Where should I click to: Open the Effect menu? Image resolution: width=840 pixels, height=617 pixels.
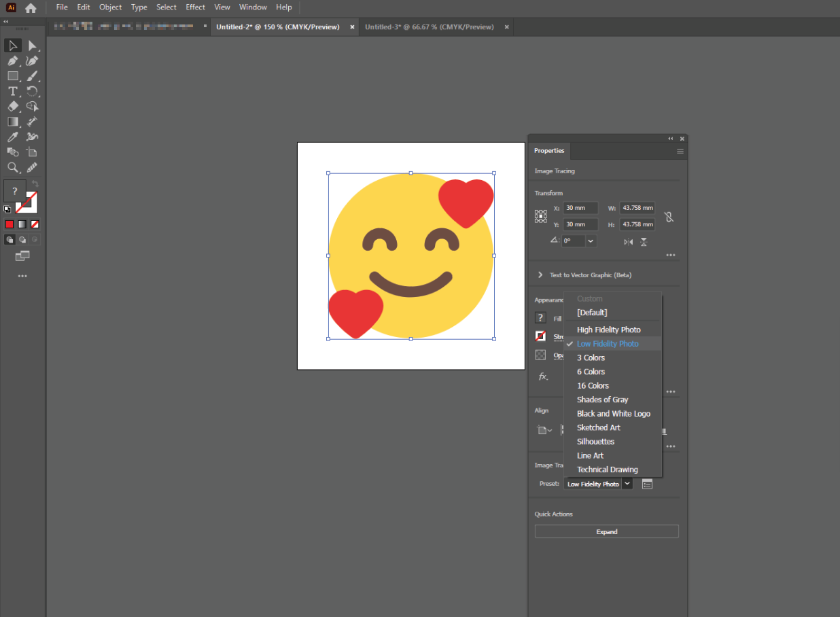coord(195,7)
